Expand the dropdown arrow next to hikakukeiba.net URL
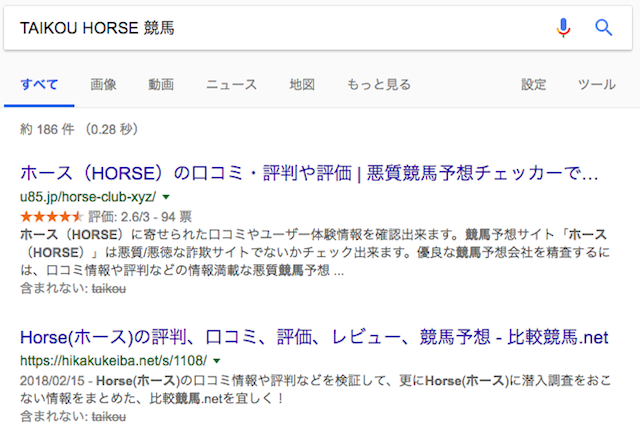 click(217, 361)
